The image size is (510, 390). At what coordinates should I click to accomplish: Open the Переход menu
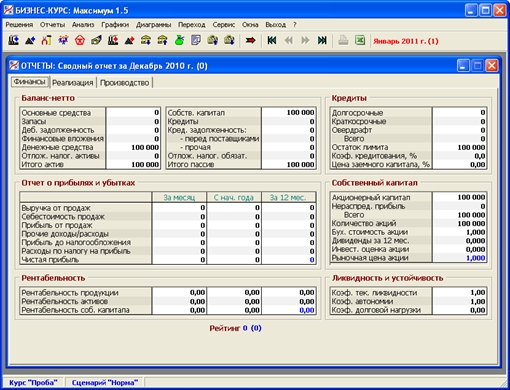click(191, 25)
